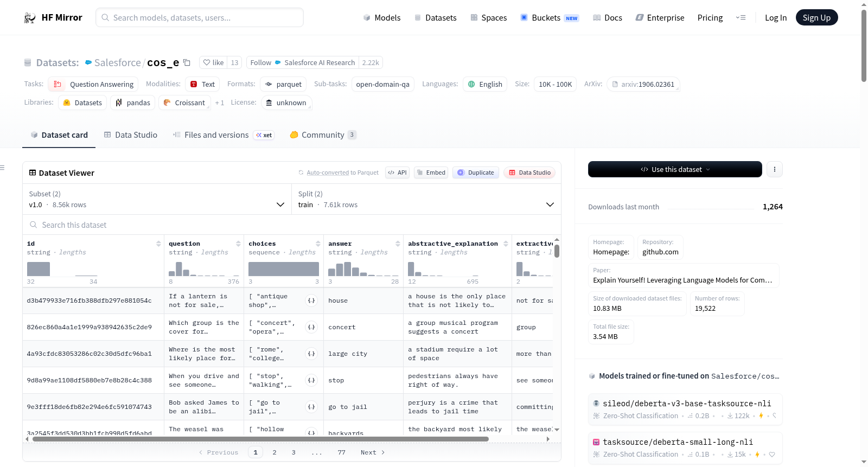Expand the choices cell for the stop row
This screenshot has height=467, width=868.
311,380
